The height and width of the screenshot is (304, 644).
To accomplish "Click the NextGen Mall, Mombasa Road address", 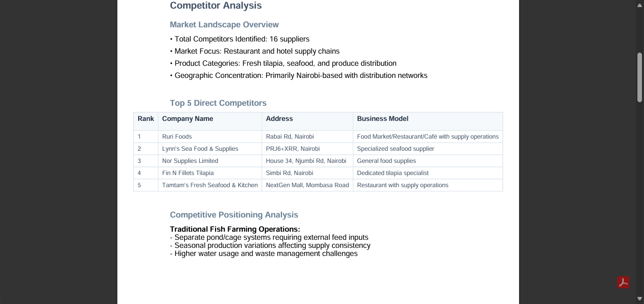I will 308,185.
